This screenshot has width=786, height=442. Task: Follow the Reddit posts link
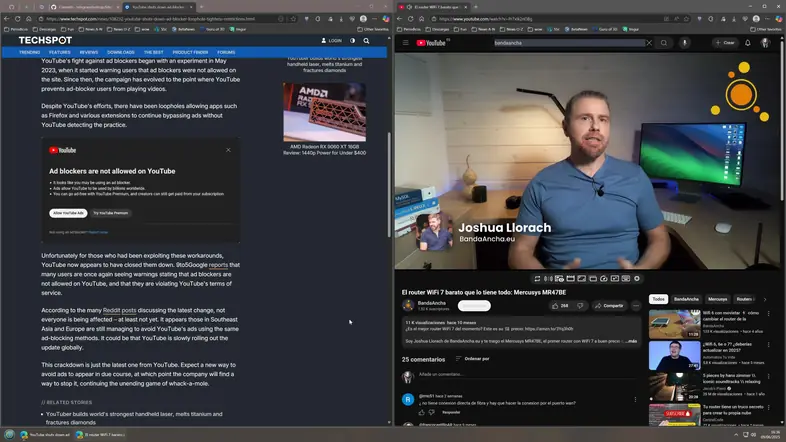tap(119, 310)
